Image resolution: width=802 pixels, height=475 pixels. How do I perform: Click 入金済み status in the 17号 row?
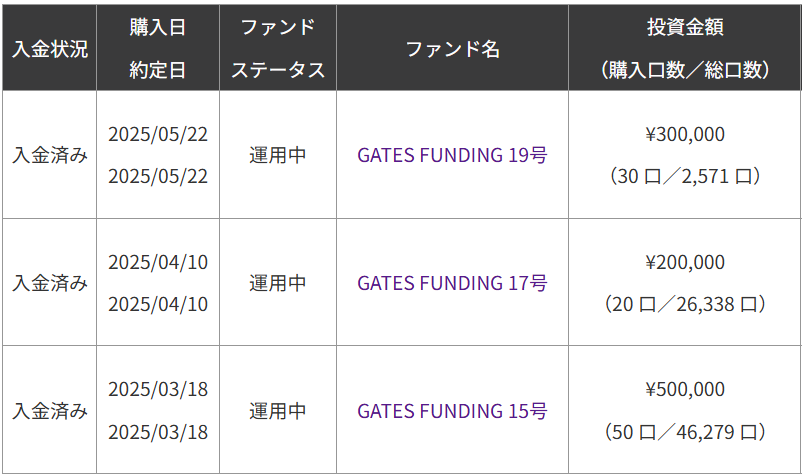coord(50,283)
